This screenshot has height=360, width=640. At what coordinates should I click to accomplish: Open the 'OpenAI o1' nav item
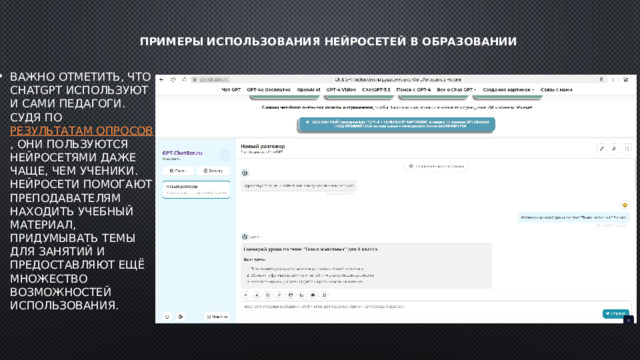click(x=308, y=90)
